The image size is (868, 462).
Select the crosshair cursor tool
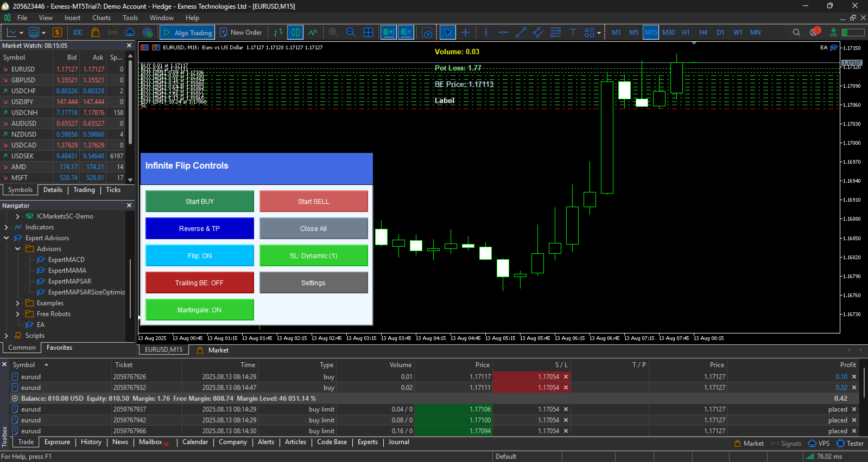[x=465, y=33]
